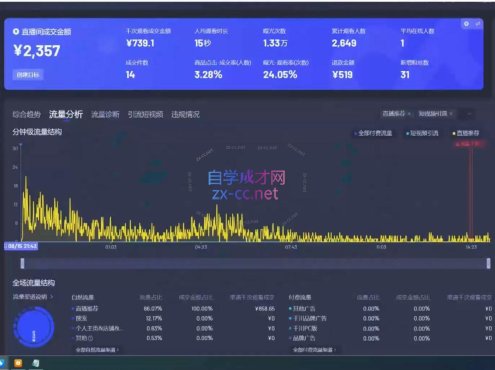
Task: Open the orange app icon in the taskbar
Action: click(18, 363)
